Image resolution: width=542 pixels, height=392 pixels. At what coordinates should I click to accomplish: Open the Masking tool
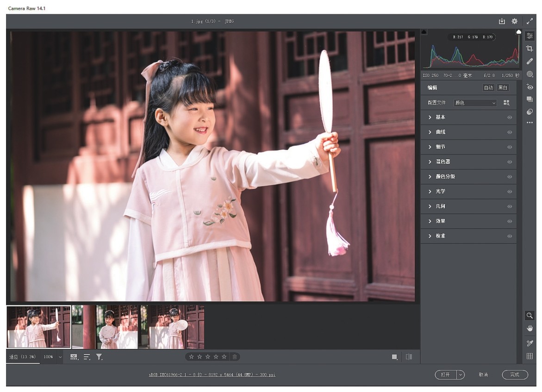[530, 74]
